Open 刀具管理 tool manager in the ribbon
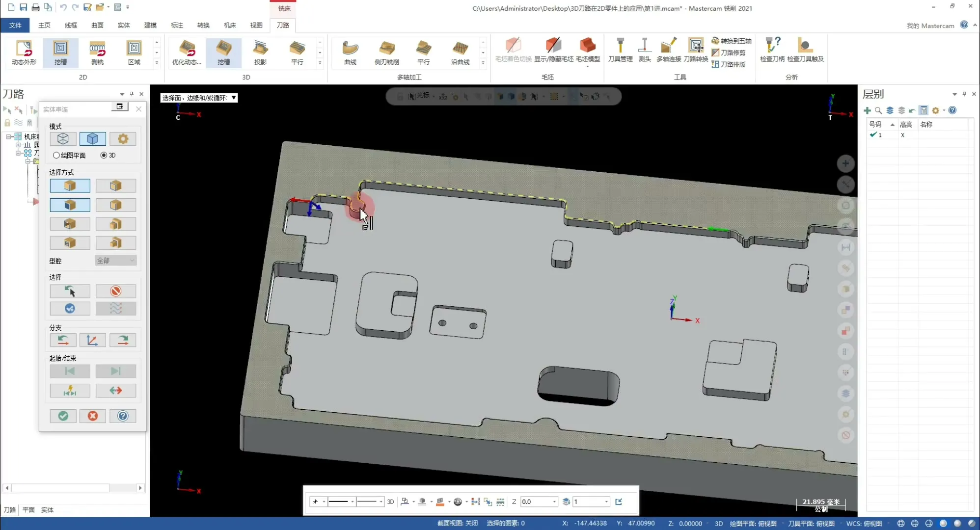Screen dimensions: 980x530 point(620,50)
